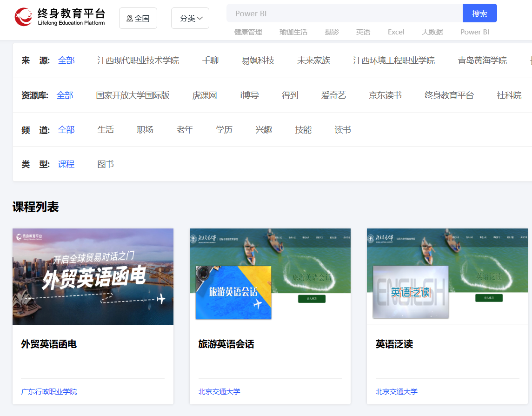Open 北京交通大学 link under 英语泛读
The image size is (532, 416).
(397, 391)
